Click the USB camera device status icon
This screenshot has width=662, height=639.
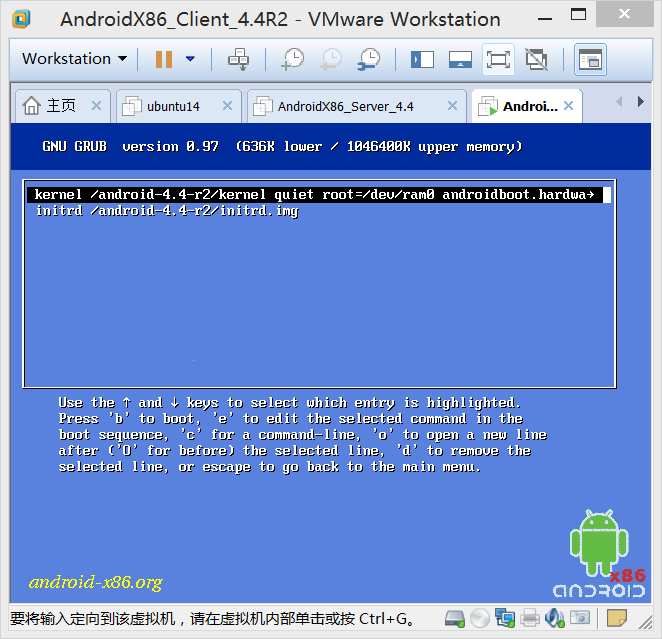pos(580,618)
